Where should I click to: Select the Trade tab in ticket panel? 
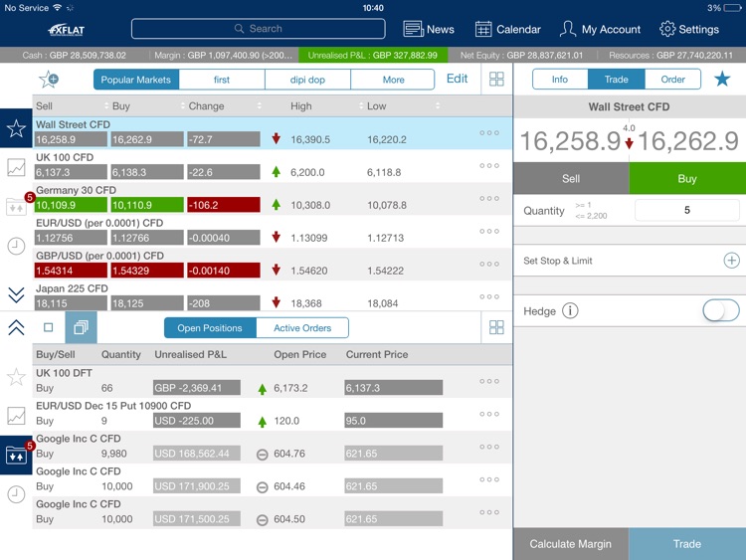coord(616,79)
